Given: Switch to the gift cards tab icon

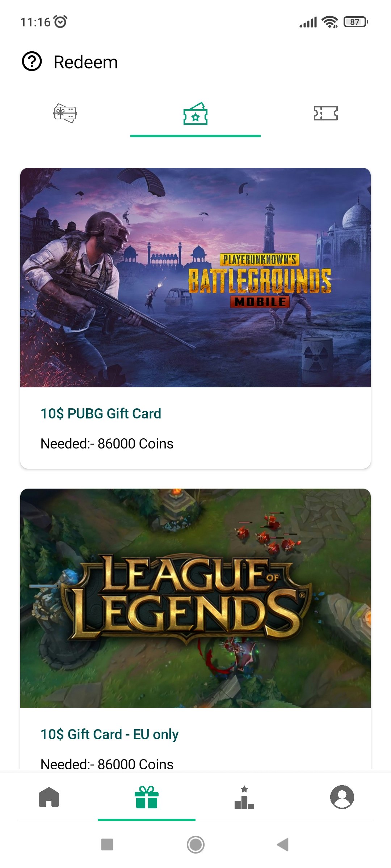Looking at the screenshot, I should coord(65,113).
